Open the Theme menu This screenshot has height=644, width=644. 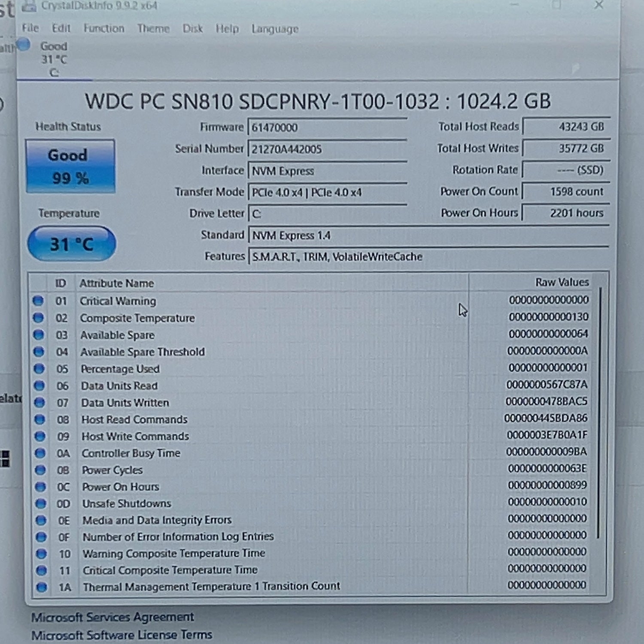[x=153, y=29]
